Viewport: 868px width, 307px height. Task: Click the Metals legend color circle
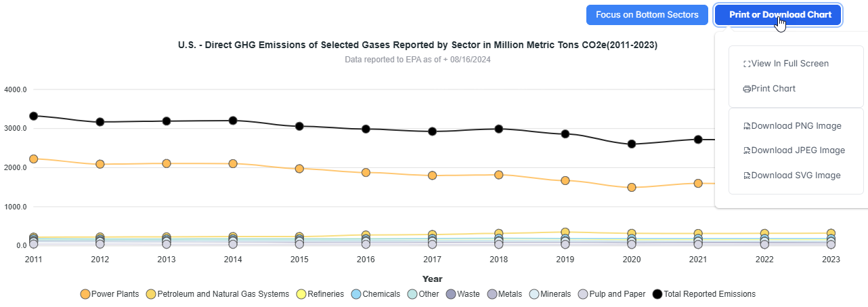(492, 294)
